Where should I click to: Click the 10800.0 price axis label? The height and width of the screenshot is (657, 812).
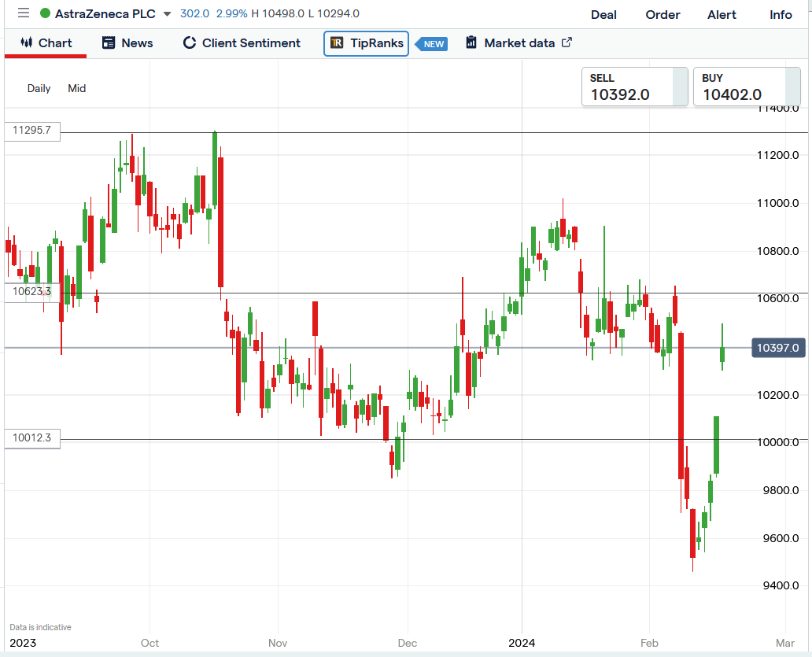point(778,251)
